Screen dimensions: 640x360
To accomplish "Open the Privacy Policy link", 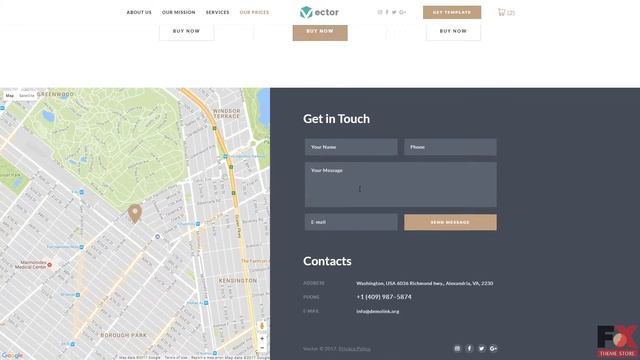I will point(355,349).
